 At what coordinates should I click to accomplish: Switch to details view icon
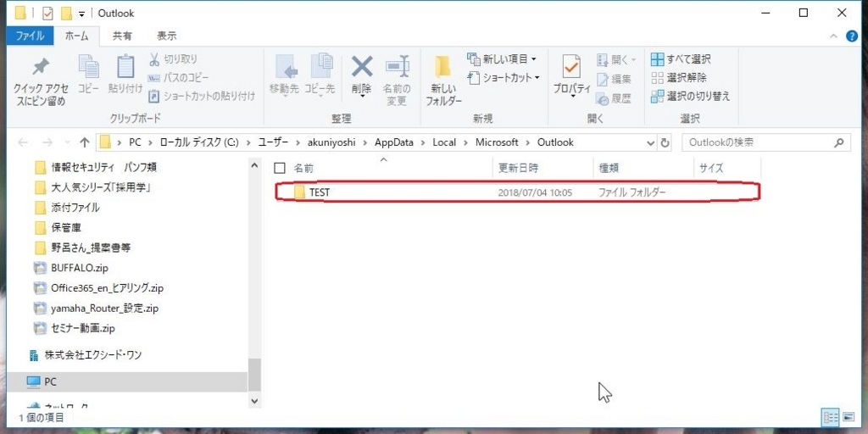coord(831,417)
